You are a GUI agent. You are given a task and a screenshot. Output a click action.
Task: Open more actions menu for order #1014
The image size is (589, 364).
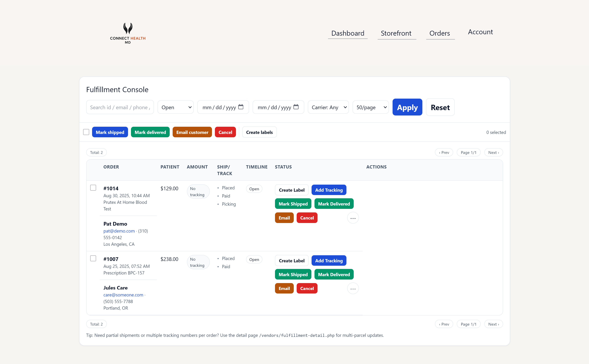pos(353,218)
